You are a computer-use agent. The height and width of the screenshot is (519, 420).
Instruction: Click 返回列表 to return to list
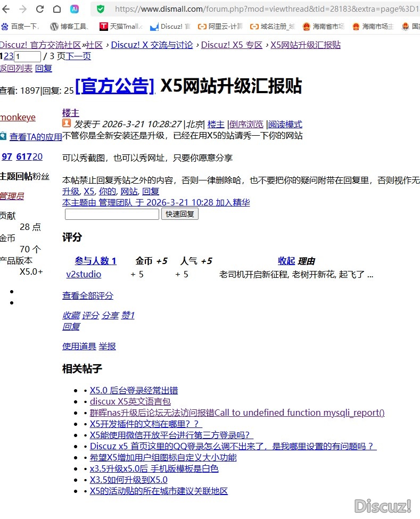(16, 69)
